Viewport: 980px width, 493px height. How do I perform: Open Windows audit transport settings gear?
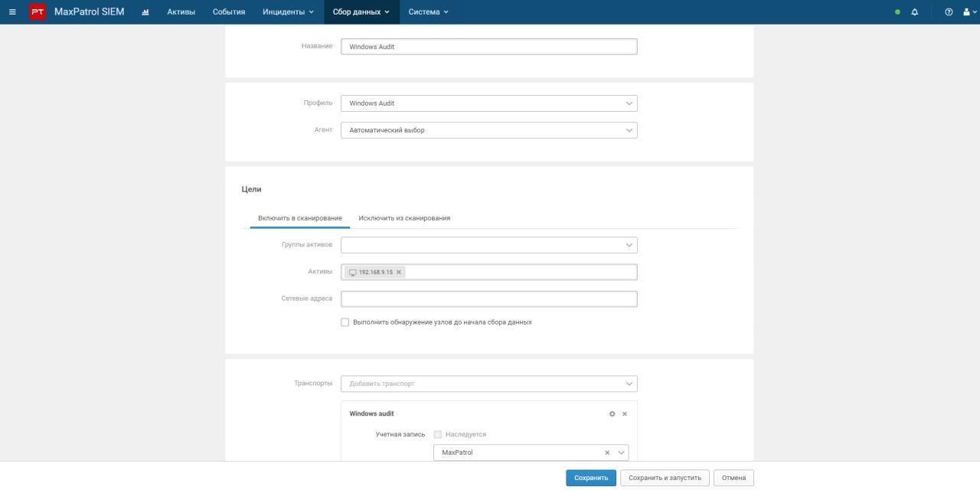click(612, 414)
